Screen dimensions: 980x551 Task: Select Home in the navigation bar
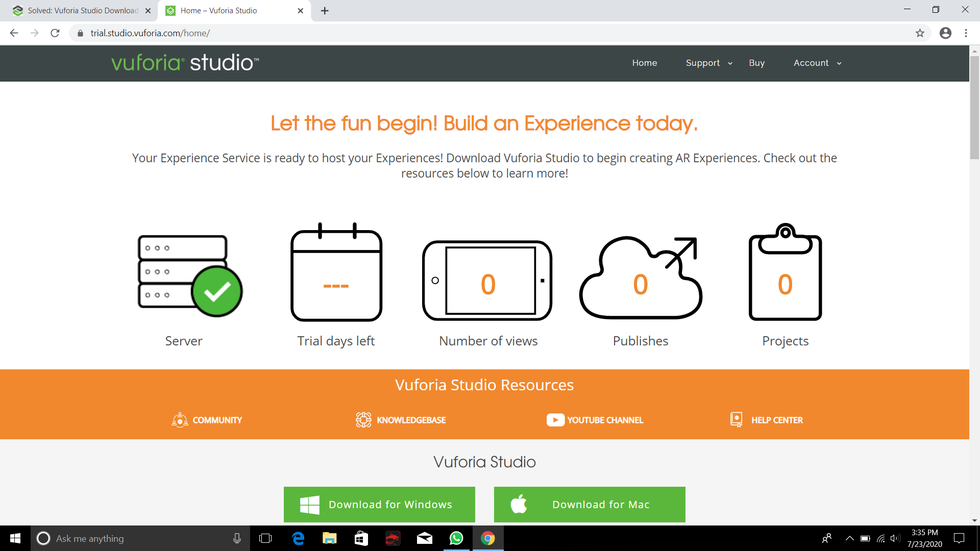tap(644, 63)
